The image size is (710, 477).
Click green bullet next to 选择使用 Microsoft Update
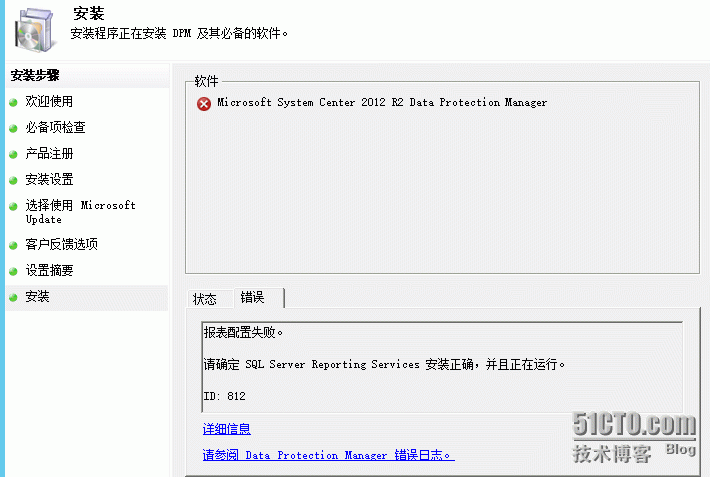pyautogui.click(x=13, y=206)
